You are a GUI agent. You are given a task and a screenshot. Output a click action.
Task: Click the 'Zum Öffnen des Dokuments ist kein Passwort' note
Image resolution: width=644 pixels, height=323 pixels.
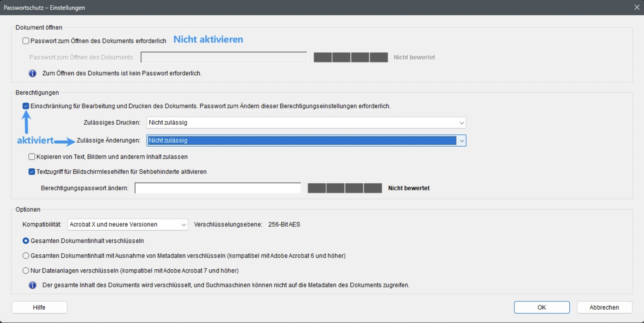coord(122,73)
